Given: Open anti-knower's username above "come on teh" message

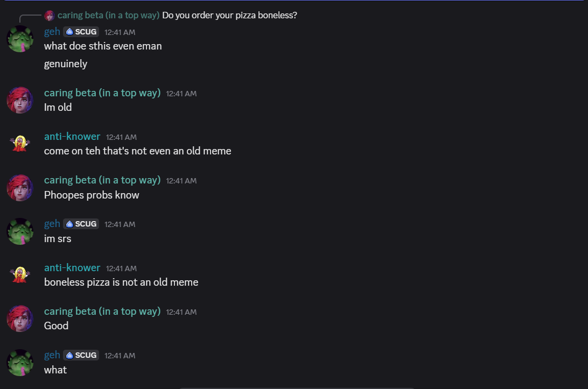Looking at the screenshot, I should [x=72, y=137].
